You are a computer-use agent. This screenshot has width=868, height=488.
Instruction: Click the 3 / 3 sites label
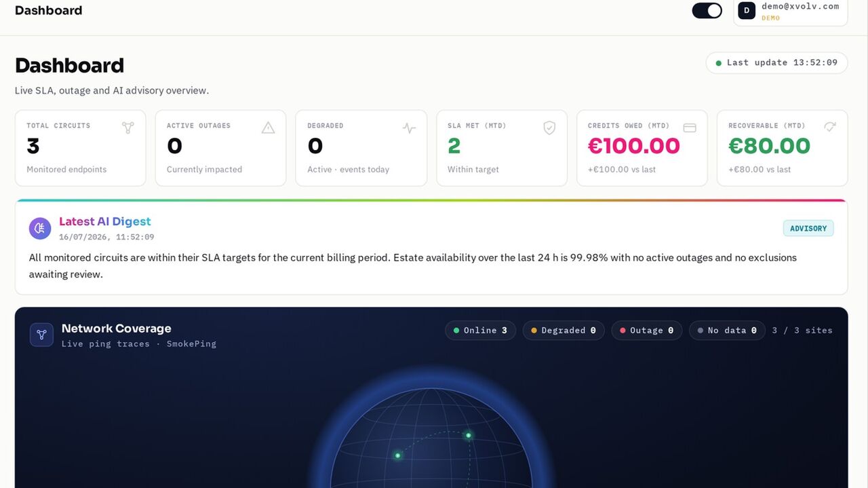[802, 331]
